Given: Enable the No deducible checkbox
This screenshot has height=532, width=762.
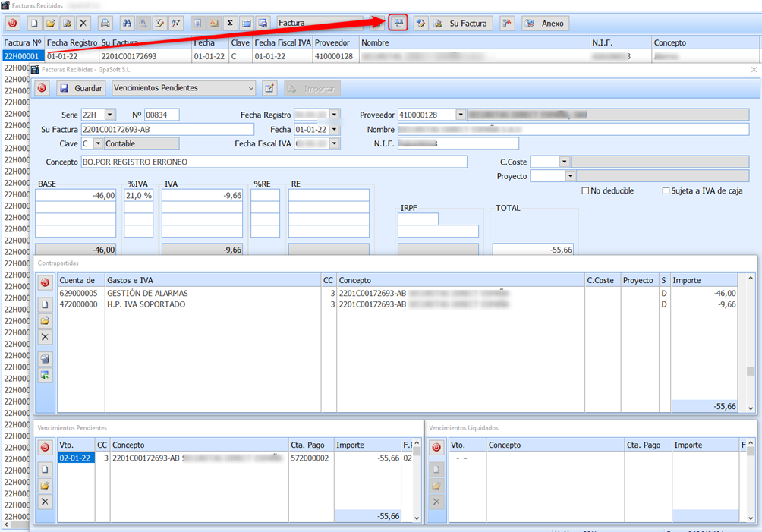Looking at the screenshot, I should 585,190.
